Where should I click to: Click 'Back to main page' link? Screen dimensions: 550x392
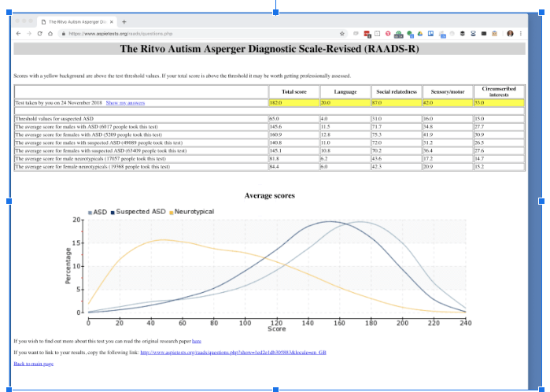point(34,364)
